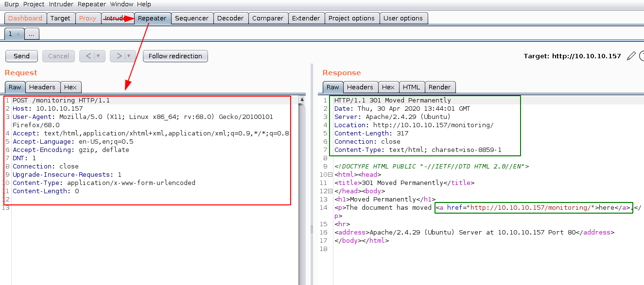Open the back history dropdown arrow
The height and width of the screenshot is (285, 644).
point(99,56)
